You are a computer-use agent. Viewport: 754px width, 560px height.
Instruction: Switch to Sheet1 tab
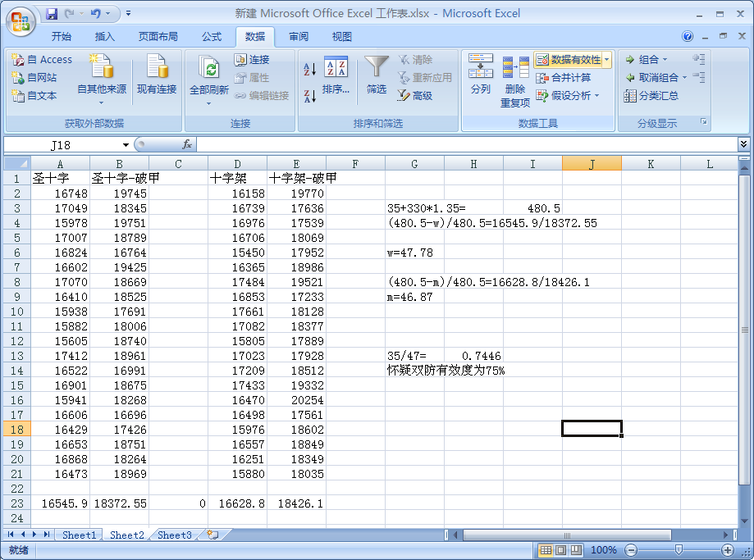(x=79, y=535)
